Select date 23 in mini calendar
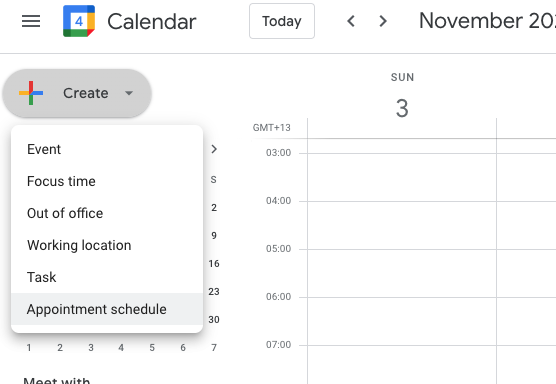This screenshot has width=556, height=384. coord(214,291)
